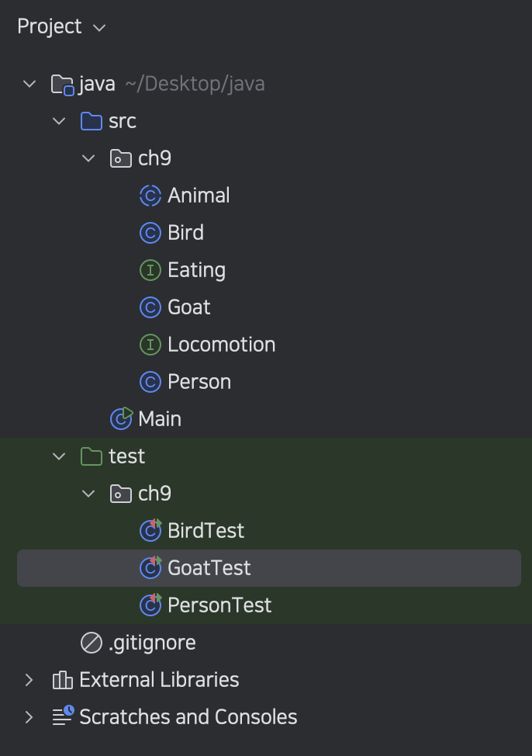Click the blue src folder icon
Viewport: 532px width, 756px height.
pos(92,121)
